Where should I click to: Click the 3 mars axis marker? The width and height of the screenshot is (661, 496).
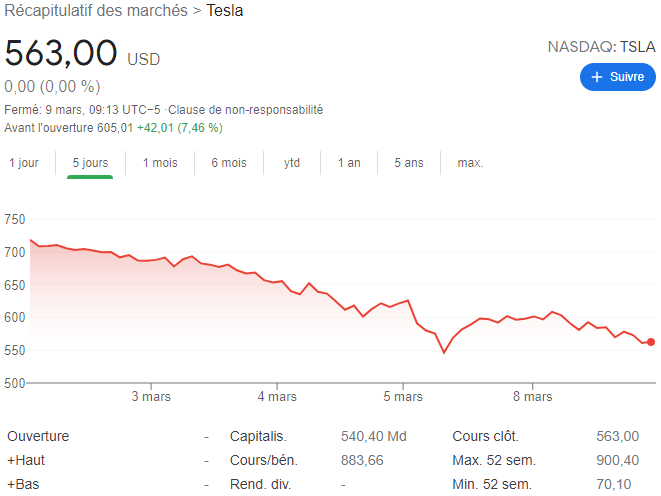151,397
